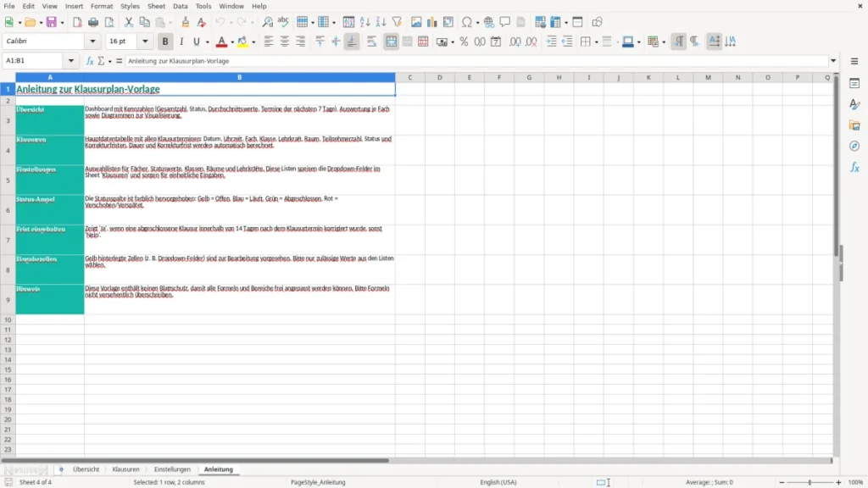Apply red font color swatch

tap(221, 42)
